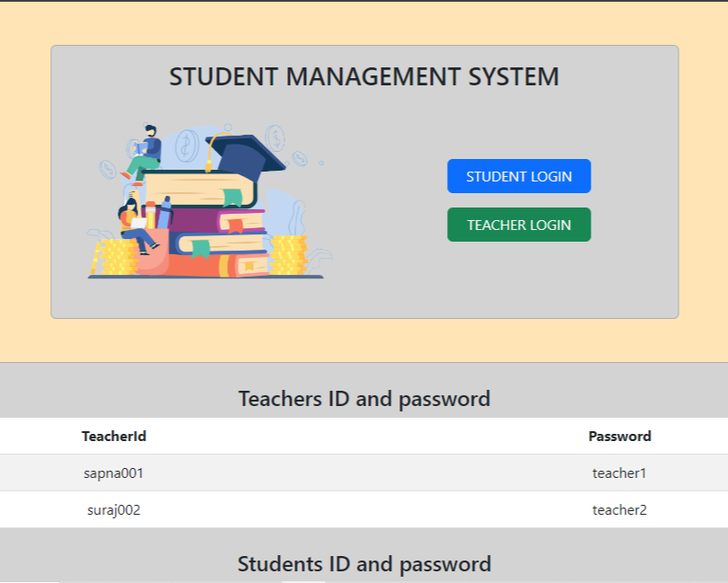The image size is (728, 583).
Task: Click the Students ID and password heading
Action: [x=364, y=564]
